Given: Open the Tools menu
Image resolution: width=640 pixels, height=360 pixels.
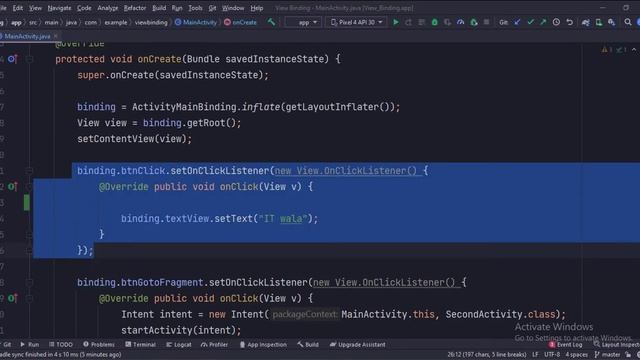Looking at the screenshot, I should [x=195, y=8].
